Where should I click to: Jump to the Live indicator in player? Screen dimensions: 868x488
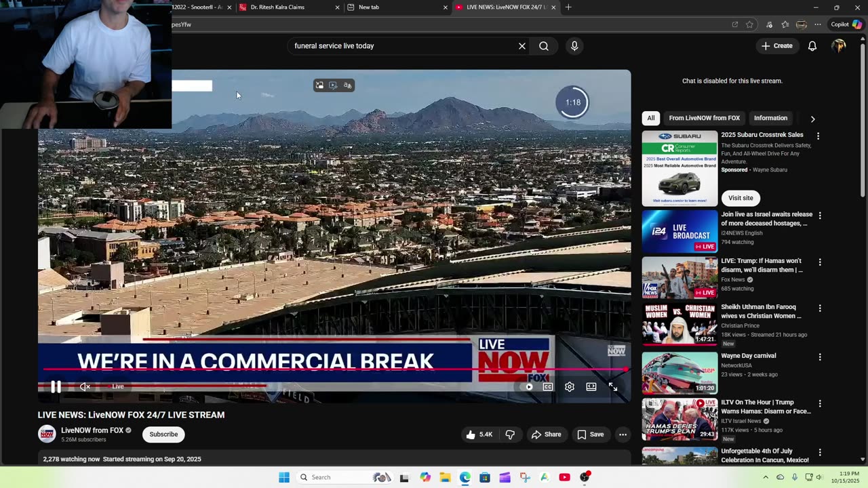pyautogui.click(x=118, y=386)
